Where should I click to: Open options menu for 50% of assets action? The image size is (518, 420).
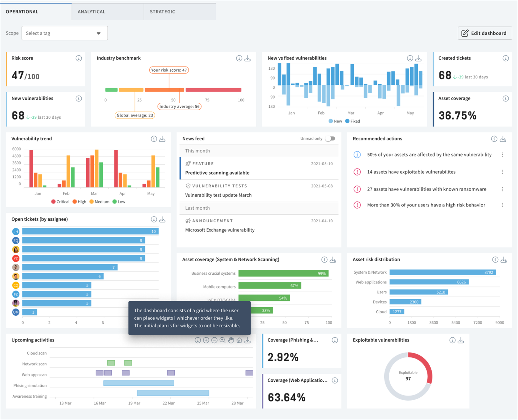[x=502, y=155]
